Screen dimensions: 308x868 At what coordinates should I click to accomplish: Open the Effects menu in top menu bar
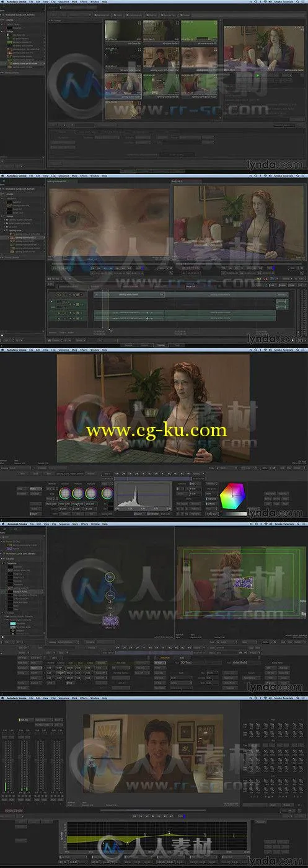click(83, 2)
